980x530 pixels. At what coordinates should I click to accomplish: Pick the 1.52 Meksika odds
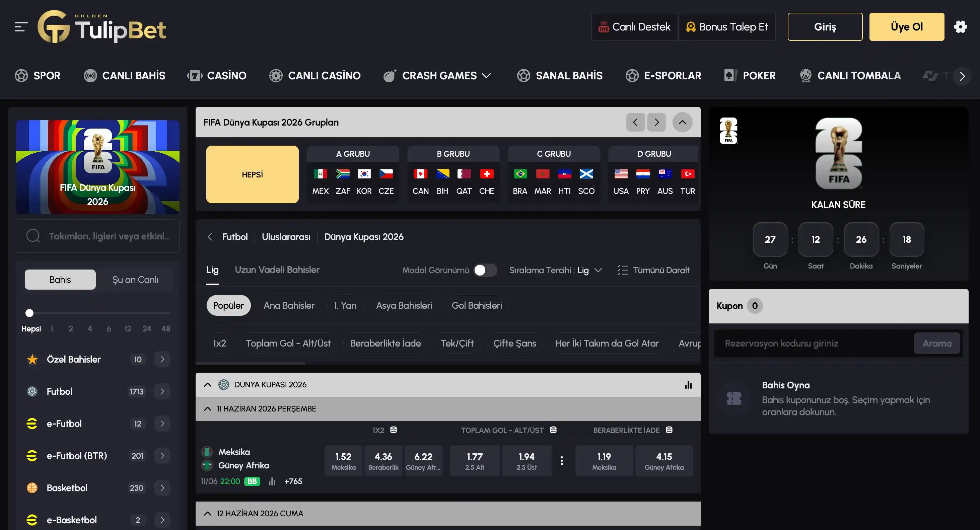click(x=343, y=461)
